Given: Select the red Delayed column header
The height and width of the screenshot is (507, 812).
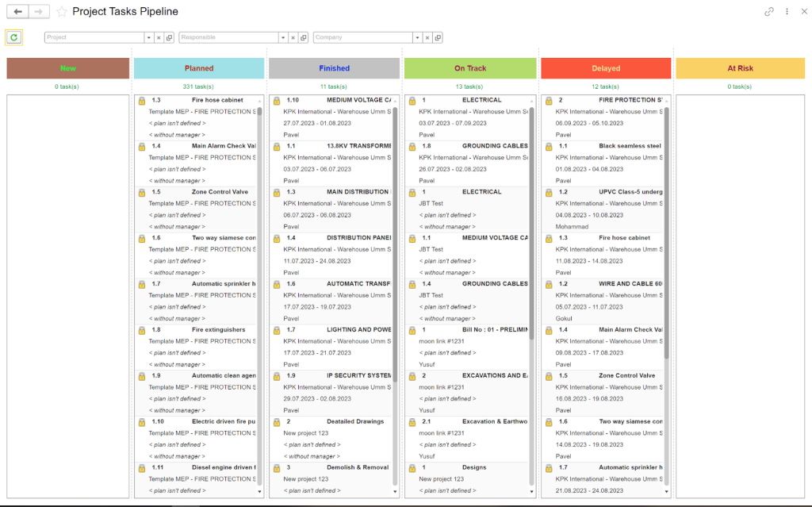Looking at the screenshot, I should [606, 68].
